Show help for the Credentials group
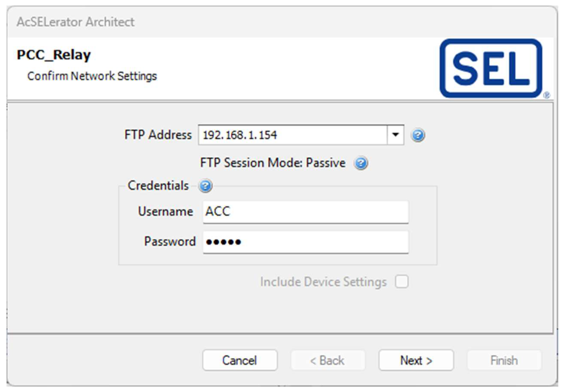Screen dimensions: 563x392 click(x=205, y=186)
